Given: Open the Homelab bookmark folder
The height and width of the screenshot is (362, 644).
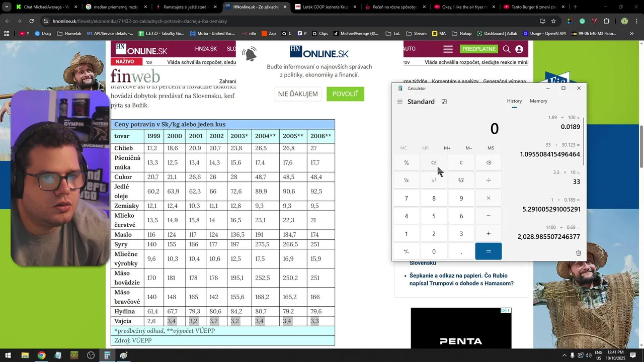Looking at the screenshot, I should 69,34.
